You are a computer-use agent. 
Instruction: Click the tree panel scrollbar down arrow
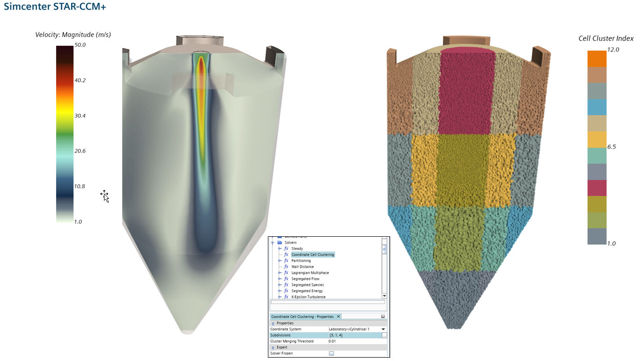pos(384,296)
